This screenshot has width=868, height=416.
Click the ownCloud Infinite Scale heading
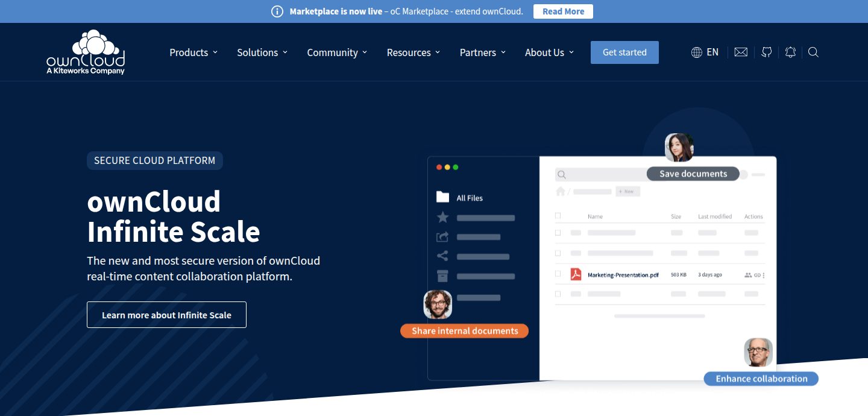[174, 216]
